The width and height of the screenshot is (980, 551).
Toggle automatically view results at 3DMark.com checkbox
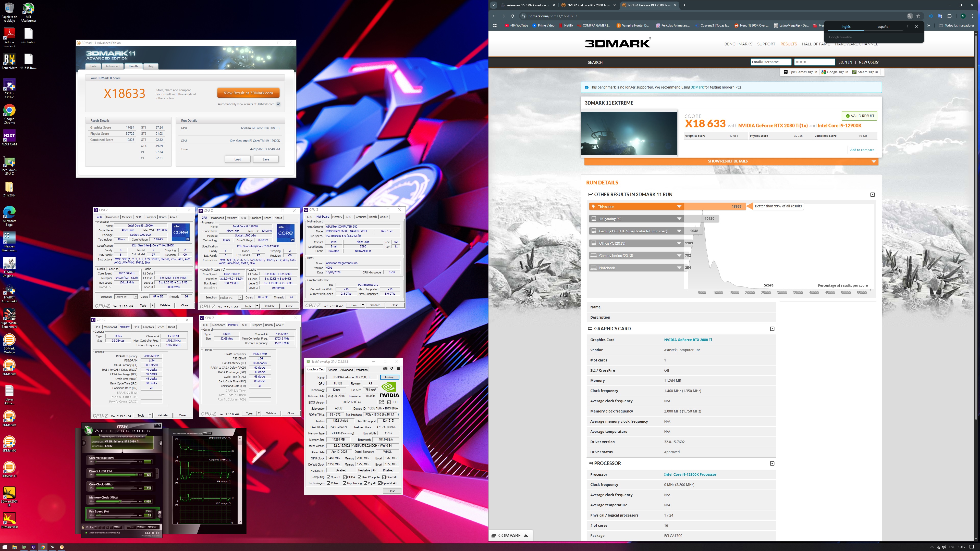[278, 104]
